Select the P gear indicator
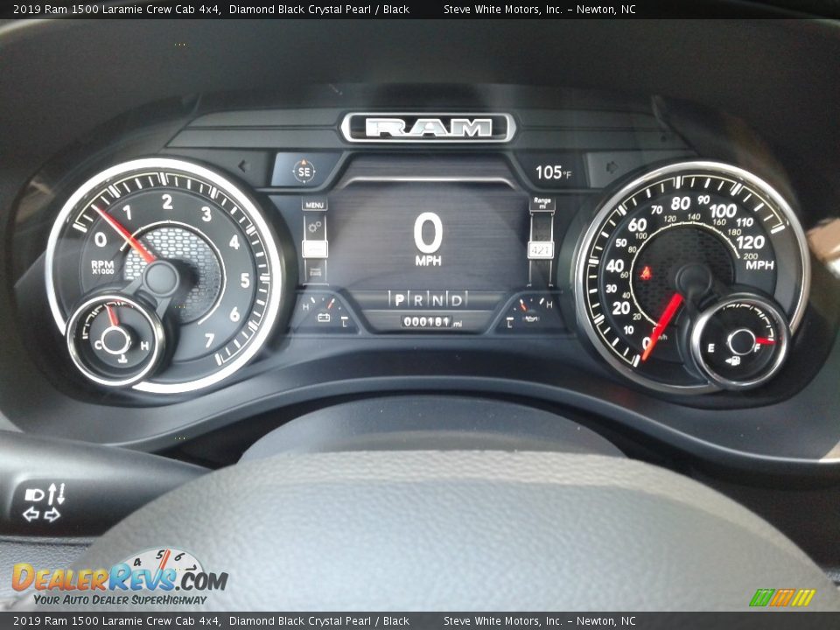 pyautogui.click(x=399, y=300)
